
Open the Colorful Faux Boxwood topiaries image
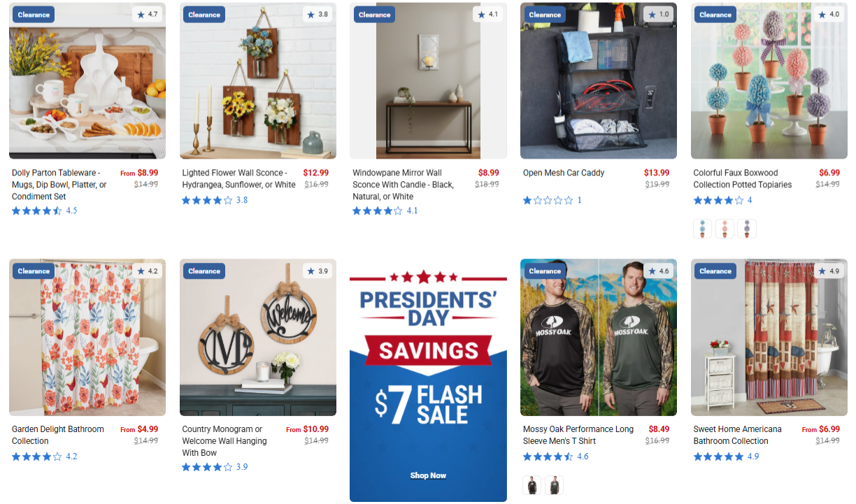[x=769, y=80]
